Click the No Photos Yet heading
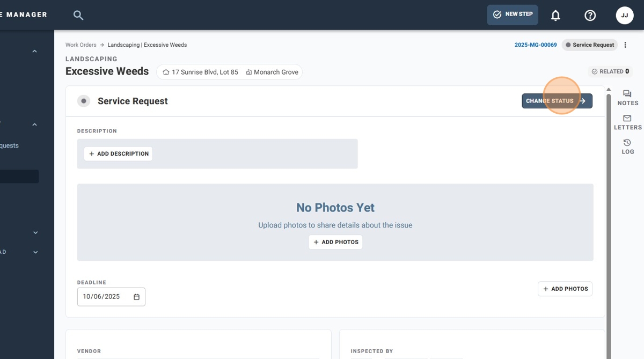 pos(335,208)
